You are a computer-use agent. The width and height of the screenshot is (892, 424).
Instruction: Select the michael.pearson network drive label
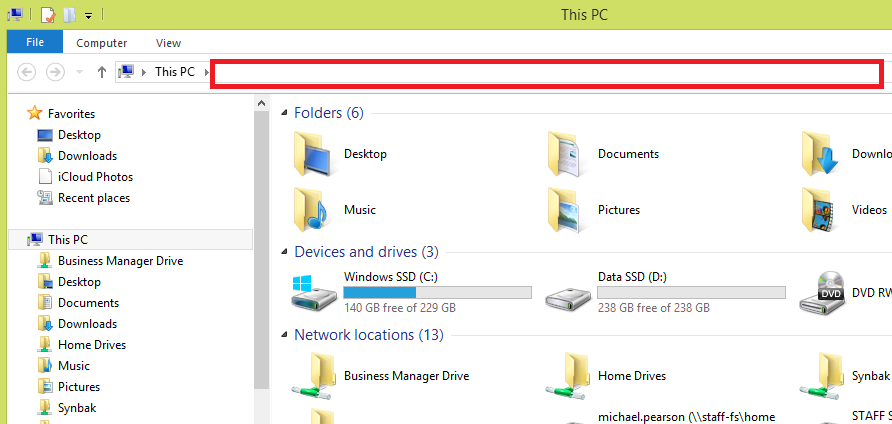pyautogui.click(x=686, y=417)
